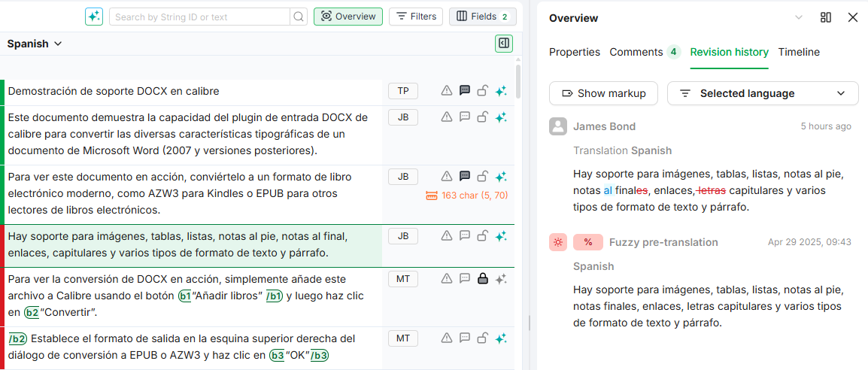This screenshot has width=868, height=370.
Task: Toggle the Overview panel button
Action: point(348,17)
